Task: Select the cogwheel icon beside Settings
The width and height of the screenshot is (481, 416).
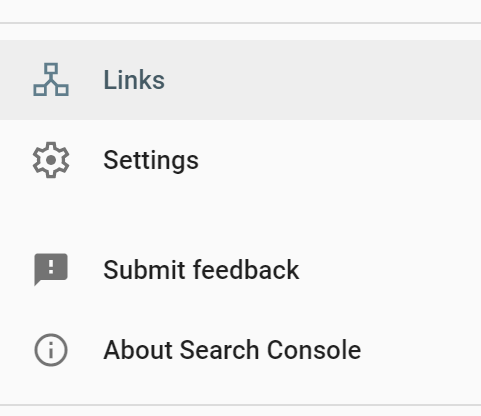Action: [x=51, y=160]
